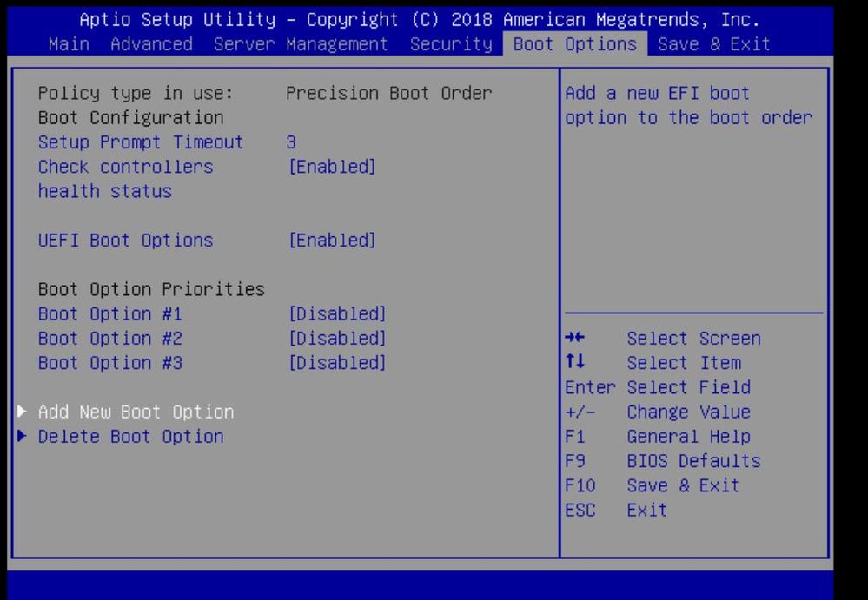The image size is (868, 600).
Task: Open the Save & Exit tab
Action: click(714, 43)
